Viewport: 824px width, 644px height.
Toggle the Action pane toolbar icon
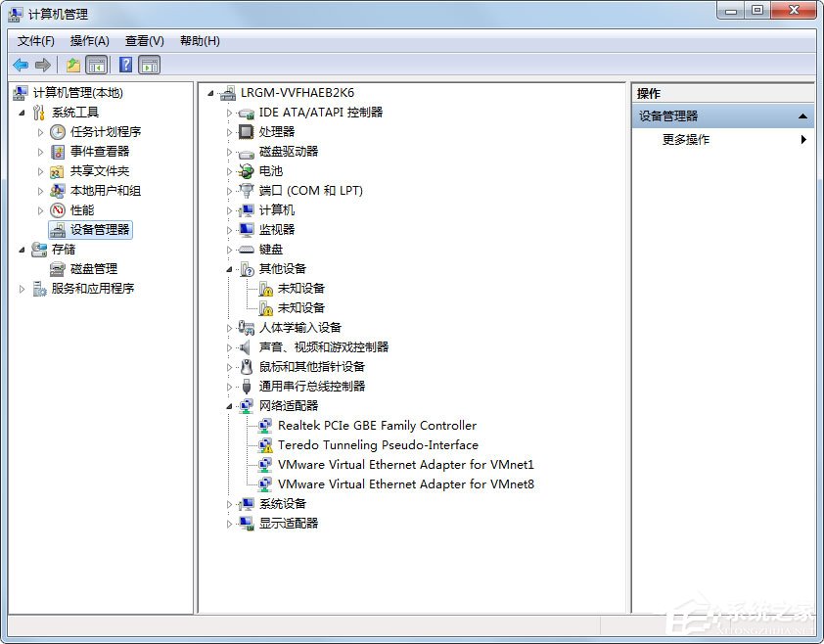[149, 65]
